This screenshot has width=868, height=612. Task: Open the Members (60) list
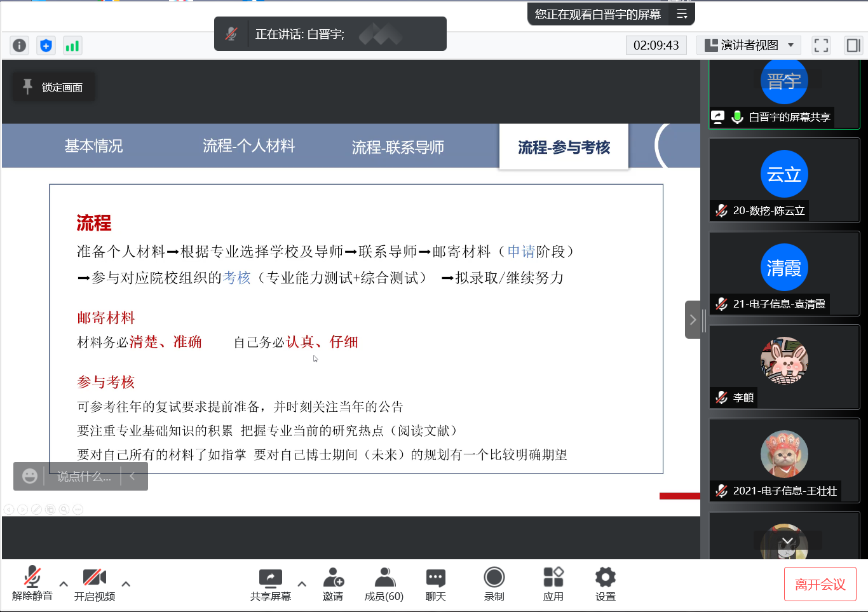384,584
